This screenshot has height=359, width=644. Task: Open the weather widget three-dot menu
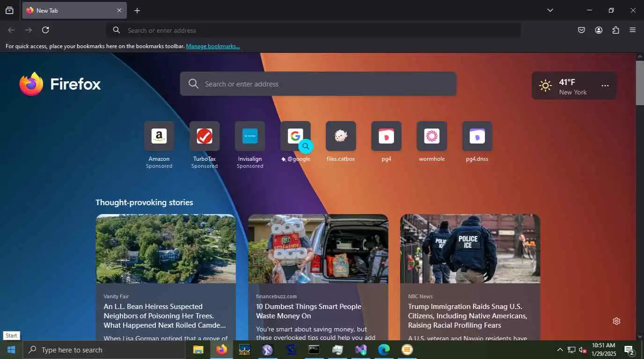click(x=605, y=86)
